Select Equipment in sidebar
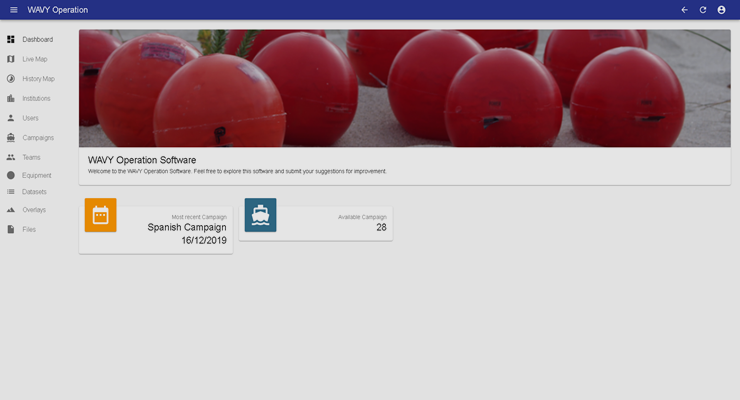 pos(37,175)
